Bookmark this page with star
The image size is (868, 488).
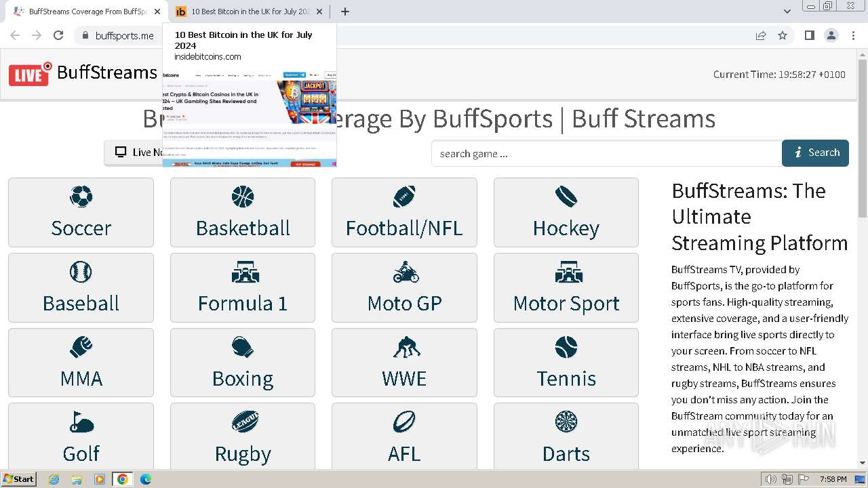point(783,35)
